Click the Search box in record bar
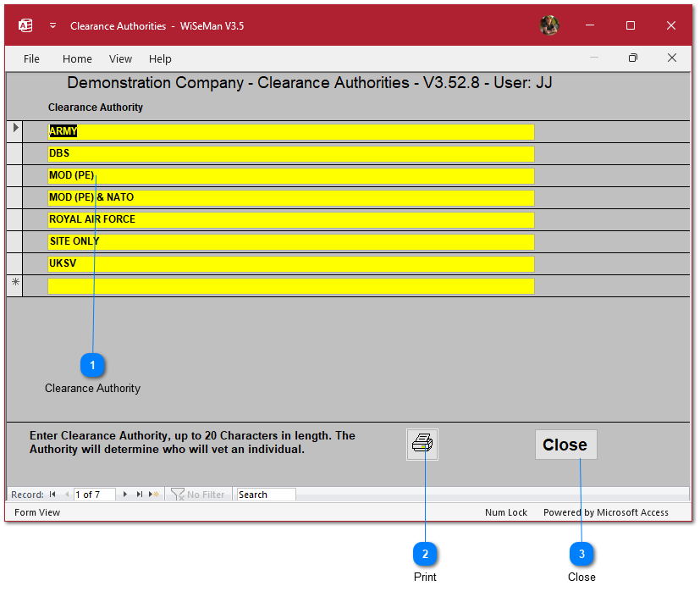This screenshot has height=597, width=700. [266, 495]
